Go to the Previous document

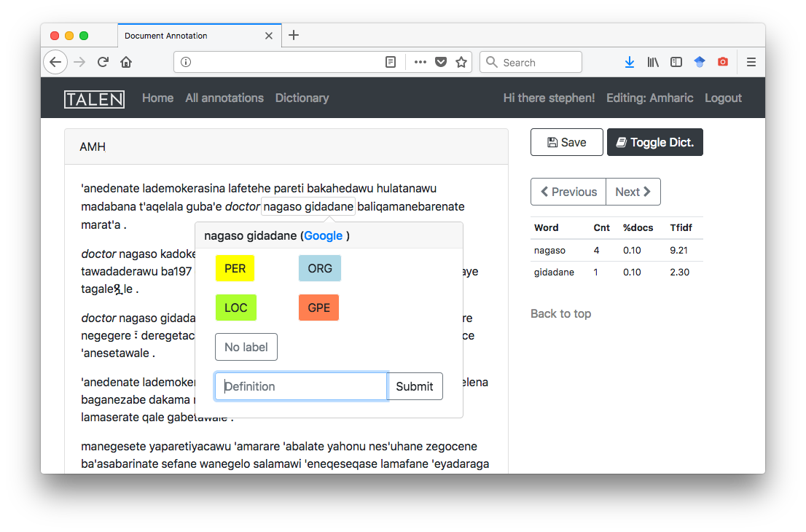568,192
